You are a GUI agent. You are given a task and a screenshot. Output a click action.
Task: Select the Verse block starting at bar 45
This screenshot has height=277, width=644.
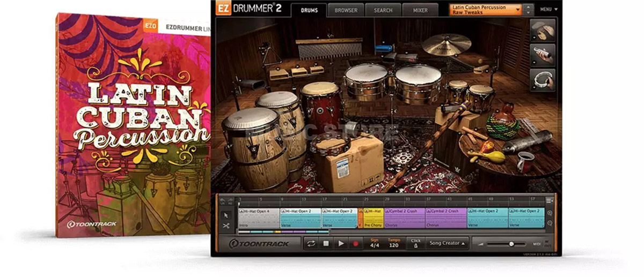click(x=487, y=218)
